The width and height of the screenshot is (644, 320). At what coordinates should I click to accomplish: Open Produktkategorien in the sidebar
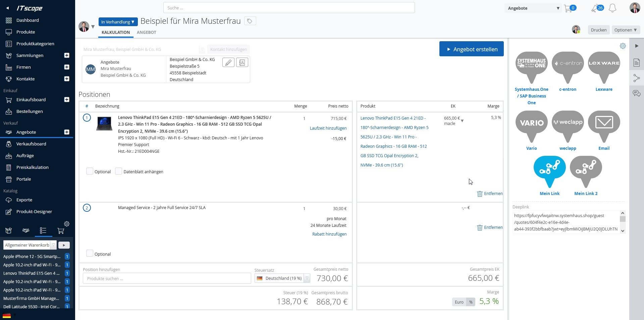35,44
